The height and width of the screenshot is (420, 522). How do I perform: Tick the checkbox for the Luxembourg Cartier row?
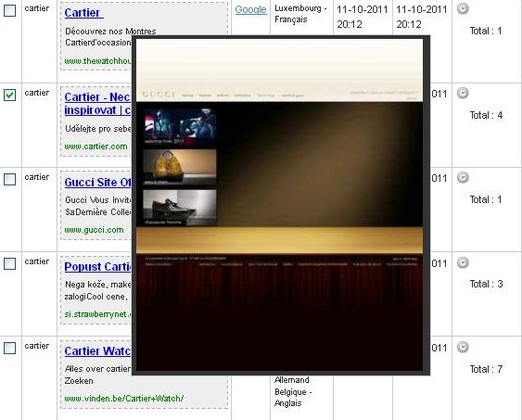pyautogui.click(x=9, y=10)
